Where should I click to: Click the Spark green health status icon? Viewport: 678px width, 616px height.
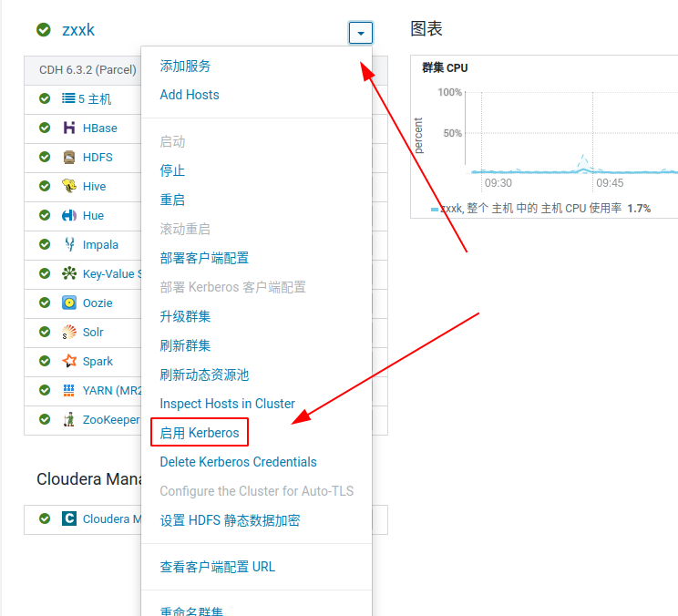[45, 361]
